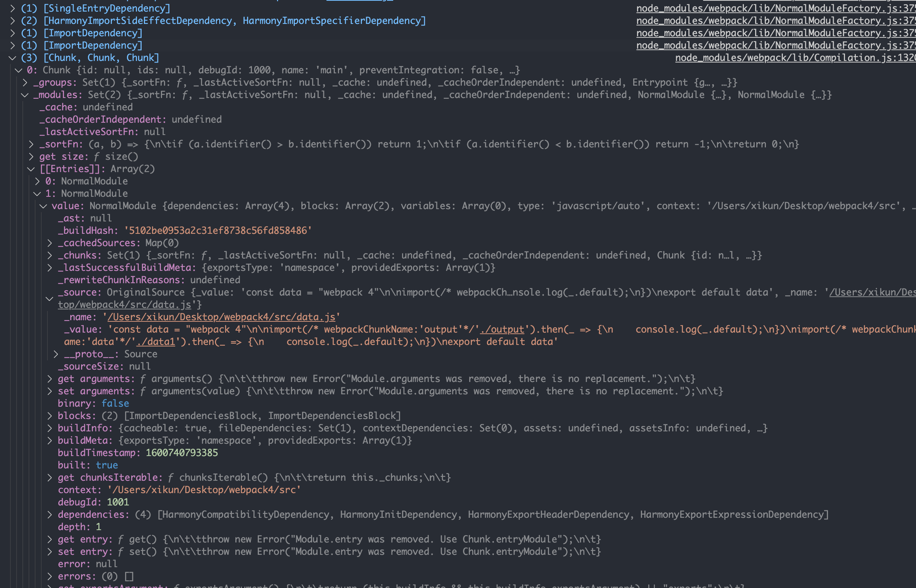Expand the buildMeta object
Image resolution: width=916 pixels, height=588 pixels.
tap(49, 441)
